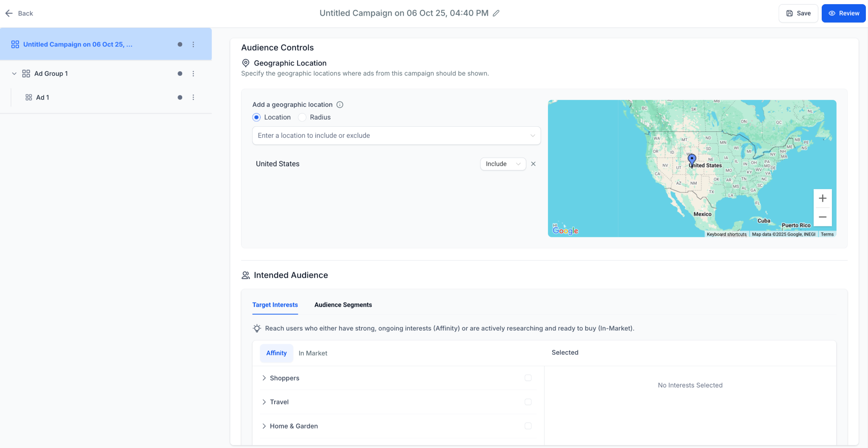Tick the Travel interest checkbox
868x448 pixels.
coord(528,402)
